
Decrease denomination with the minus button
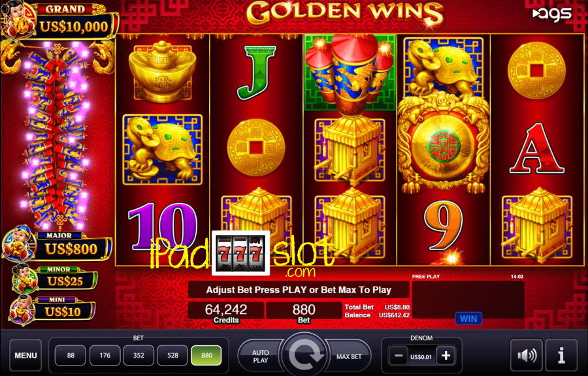(399, 356)
